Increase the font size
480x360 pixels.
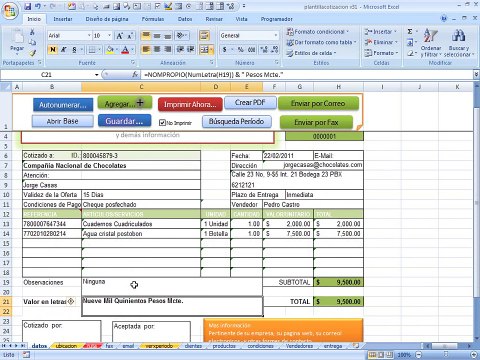coord(119,35)
